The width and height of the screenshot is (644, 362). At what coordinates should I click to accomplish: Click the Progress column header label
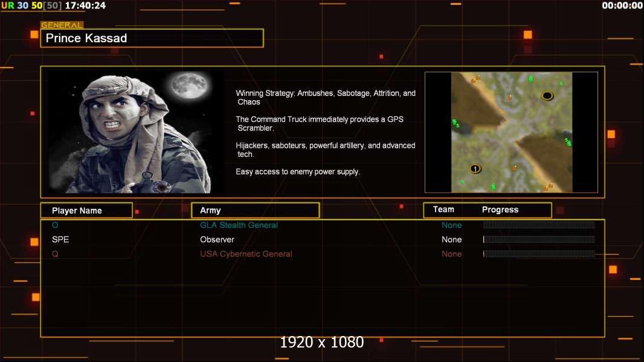pos(500,209)
